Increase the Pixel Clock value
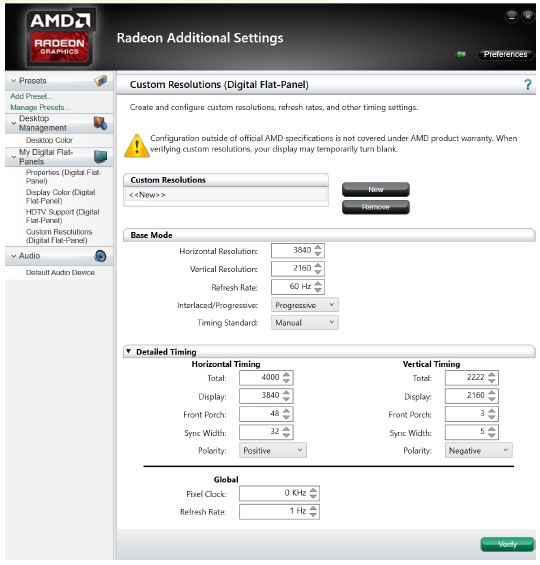Viewport: 540px width, 565px height. (313, 490)
